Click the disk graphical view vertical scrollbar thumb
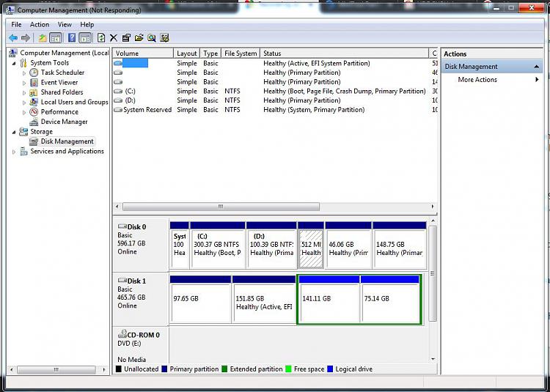Screen dimensions: 550x392 [433, 273]
